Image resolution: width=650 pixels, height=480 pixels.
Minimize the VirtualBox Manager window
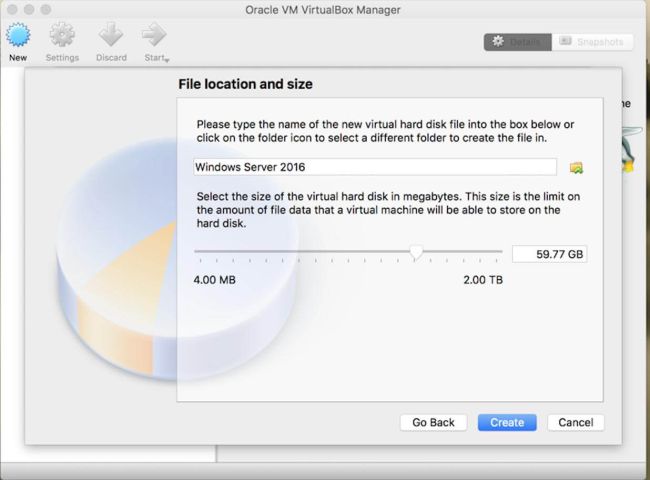tap(27, 9)
